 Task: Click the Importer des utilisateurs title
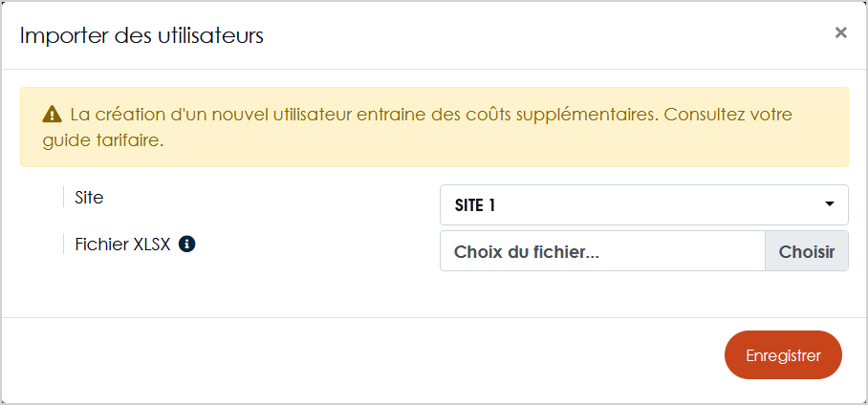click(x=141, y=35)
